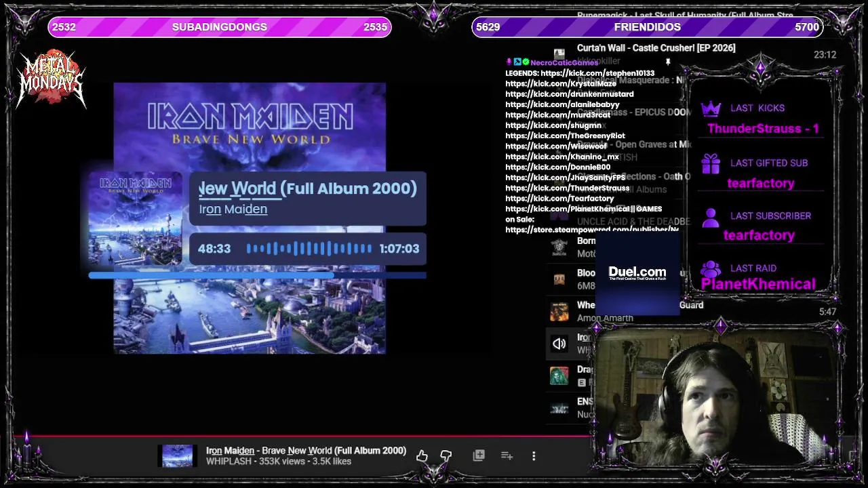Open the kick.com/DonnieB00 link

click(557, 167)
